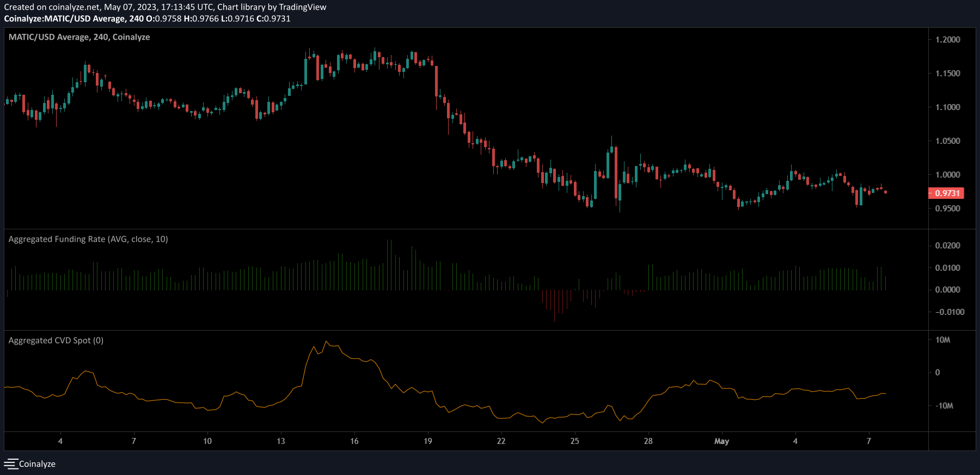Click the 0.0200 funding rate axis label
This screenshot has width=980, height=475.
tap(947, 246)
